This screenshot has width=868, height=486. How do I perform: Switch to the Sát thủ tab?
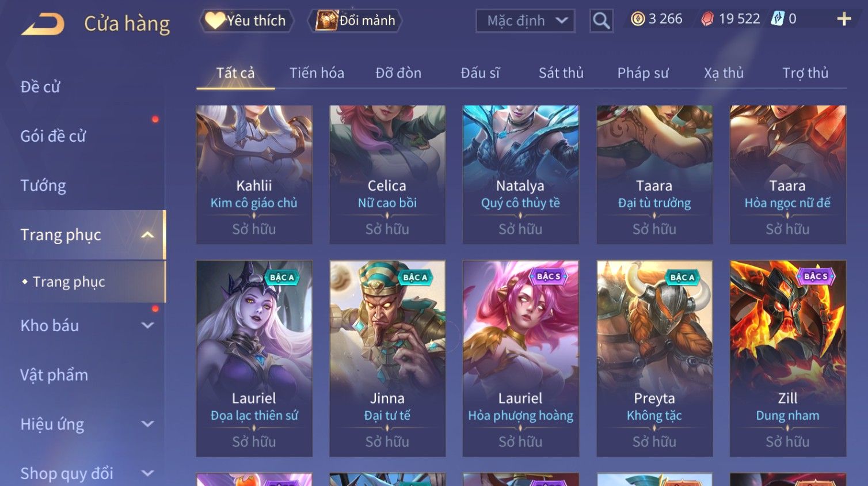[561, 73]
